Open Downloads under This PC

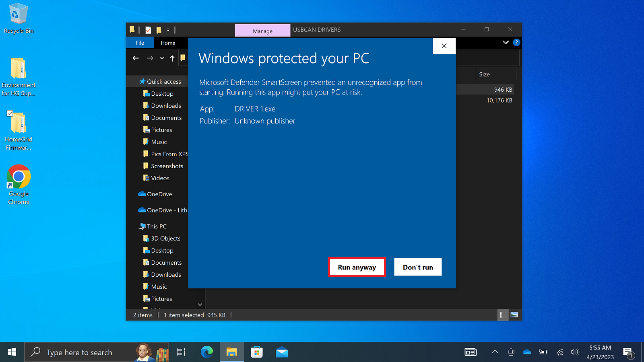click(162, 274)
